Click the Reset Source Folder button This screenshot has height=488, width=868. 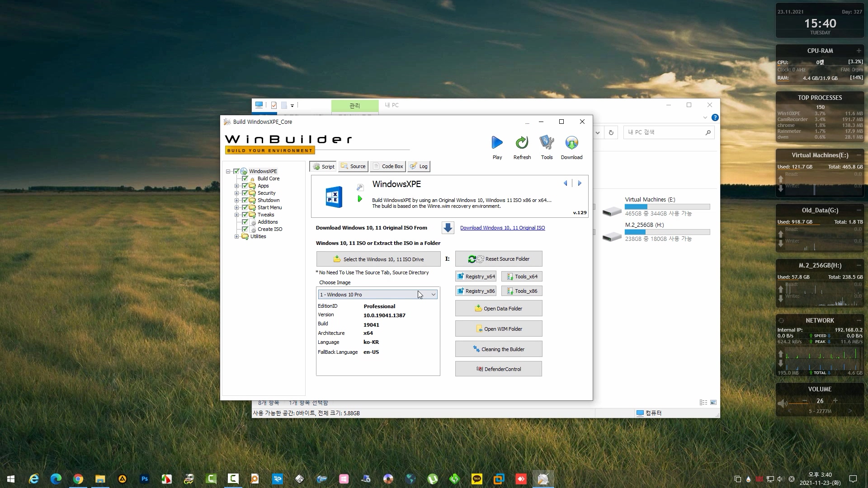[499, 259]
